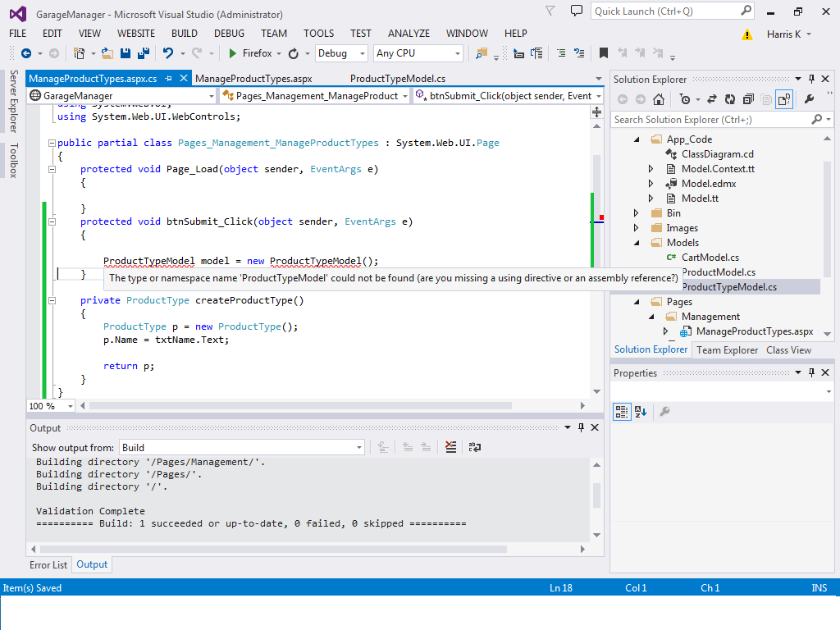Image resolution: width=840 pixels, height=630 pixels.
Task: Clear All output in the Output panel
Action: pyautogui.click(x=450, y=447)
